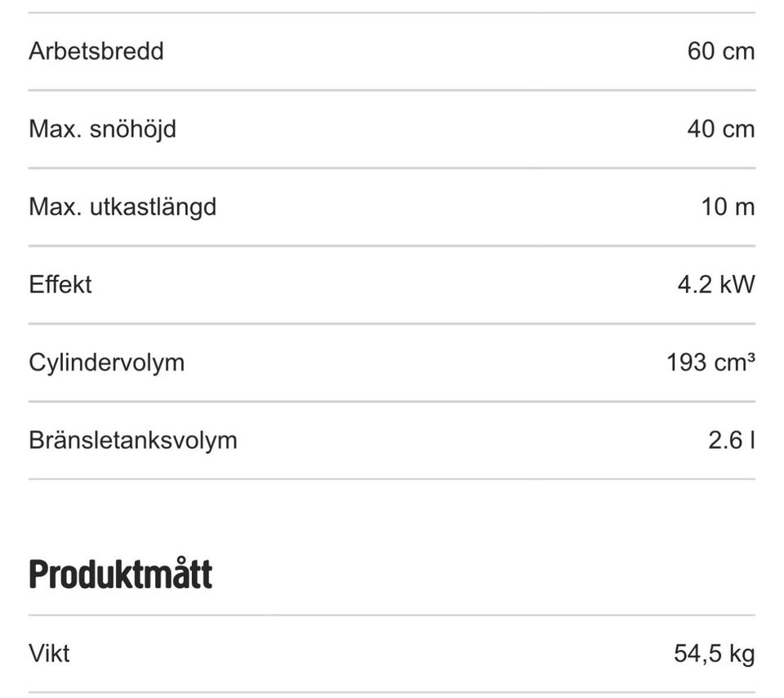Click the l litre unit after 2.6
The width and height of the screenshot is (784, 698).
pyautogui.click(x=751, y=440)
